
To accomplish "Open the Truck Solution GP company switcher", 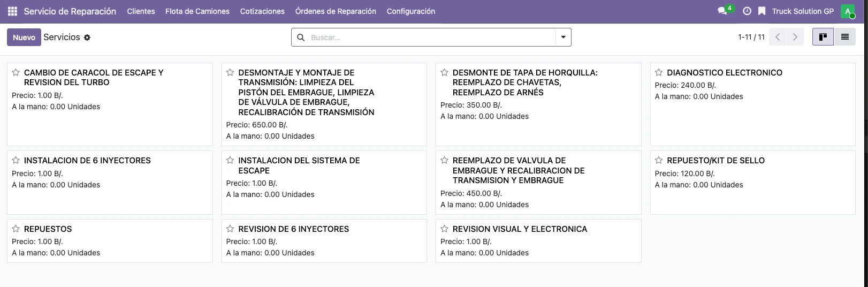I will (802, 11).
